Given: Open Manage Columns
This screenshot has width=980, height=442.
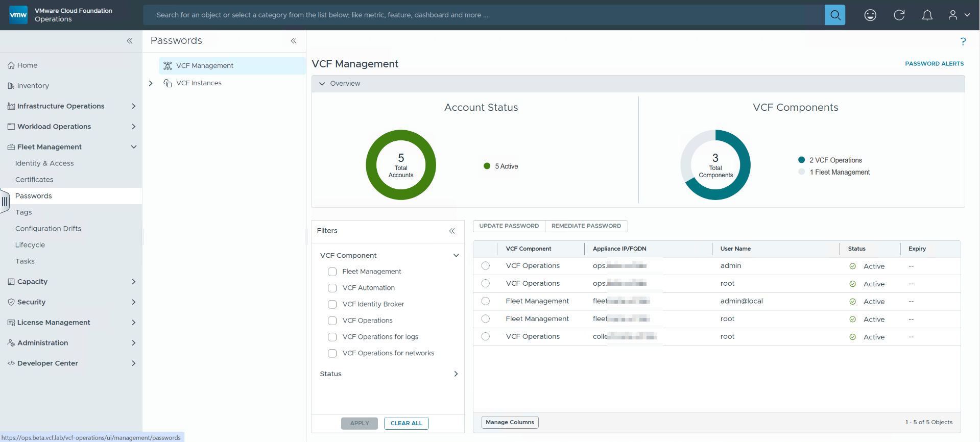Looking at the screenshot, I should [x=510, y=422].
